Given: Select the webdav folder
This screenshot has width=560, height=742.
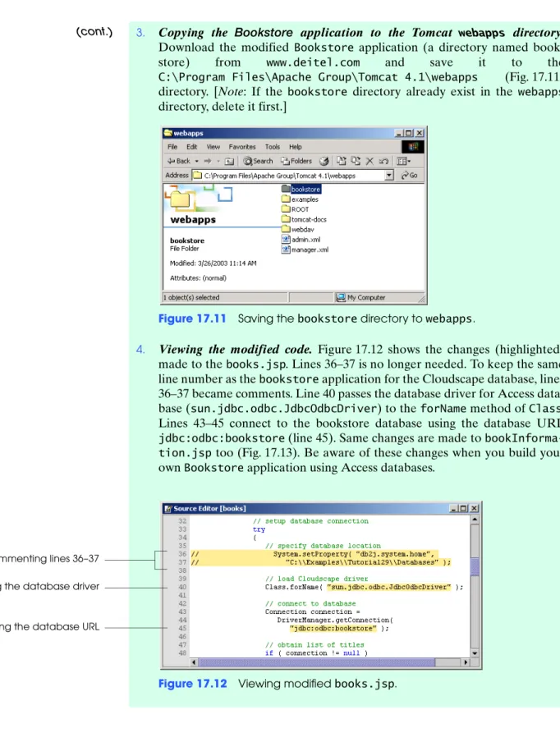Looking at the screenshot, I should 298,229.
